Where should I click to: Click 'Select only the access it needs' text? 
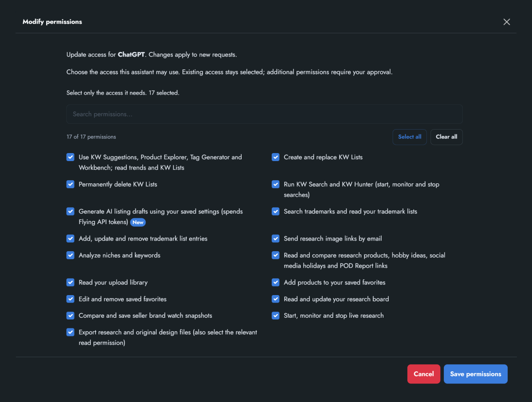click(x=106, y=93)
